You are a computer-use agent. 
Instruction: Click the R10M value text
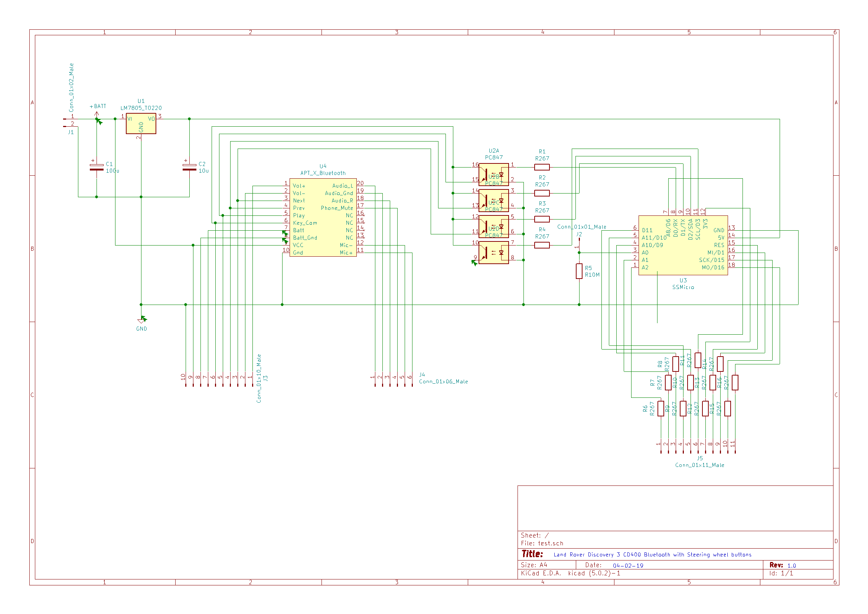tap(593, 275)
